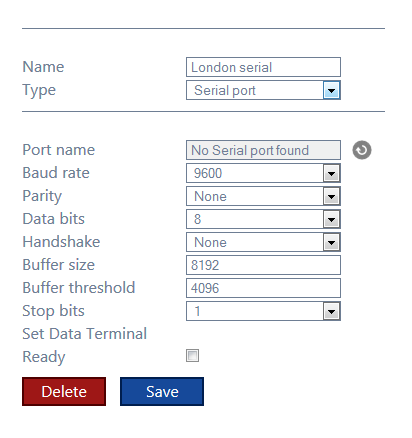Toggle the Set Data Terminal Ready checkbox
This screenshot has width=412, height=438.
tap(192, 356)
